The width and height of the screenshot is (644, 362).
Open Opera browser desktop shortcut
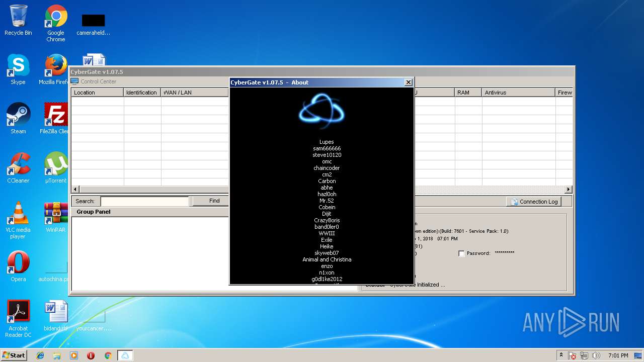click(x=18, y=266)
